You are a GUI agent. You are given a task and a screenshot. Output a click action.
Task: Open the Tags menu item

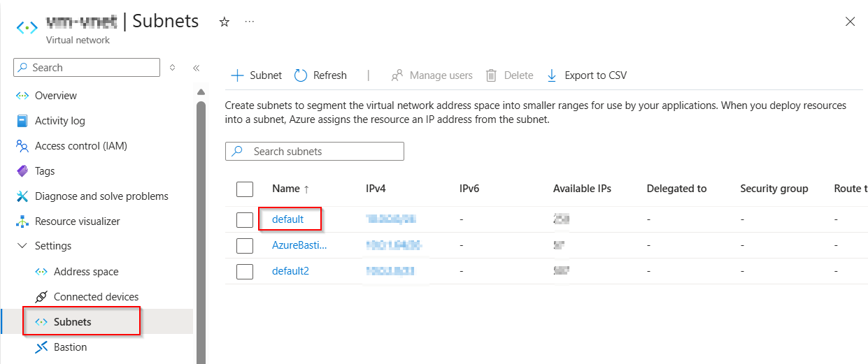[x=45, y=171]
